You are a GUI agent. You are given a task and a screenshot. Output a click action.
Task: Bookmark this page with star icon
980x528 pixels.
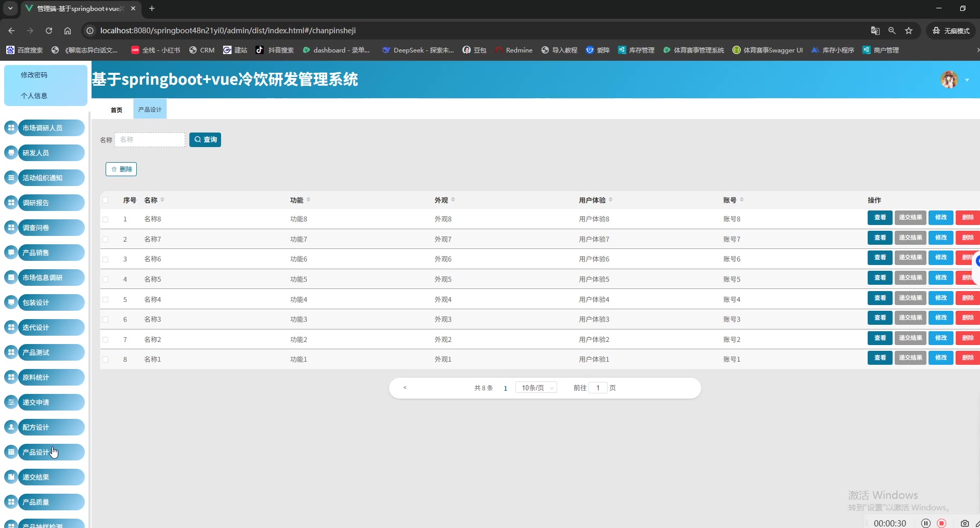909,31
